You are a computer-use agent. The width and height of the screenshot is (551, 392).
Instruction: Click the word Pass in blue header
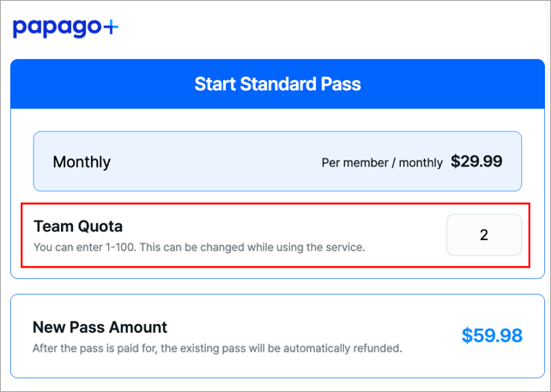339,84
